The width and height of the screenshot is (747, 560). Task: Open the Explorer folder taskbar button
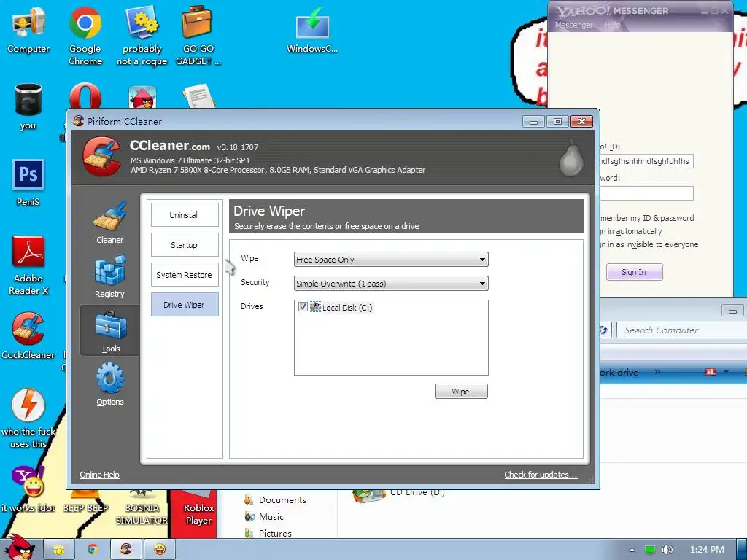59,550
